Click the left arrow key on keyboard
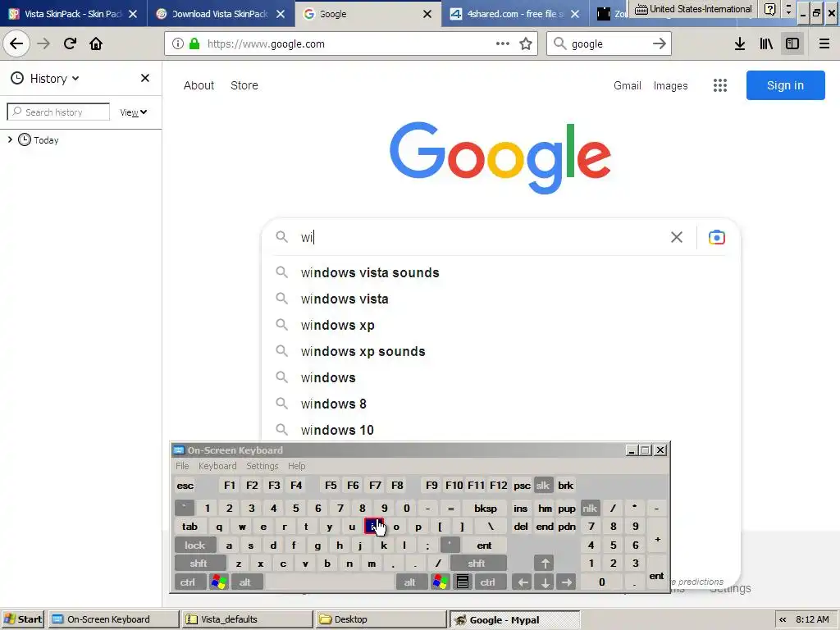 coord(522,582)
